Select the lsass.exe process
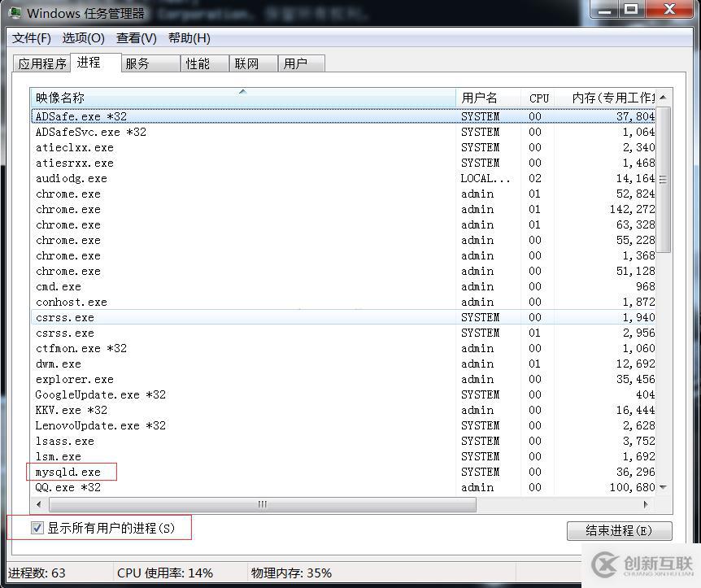This screenshot has height=588, width=701. click(343, 442)
